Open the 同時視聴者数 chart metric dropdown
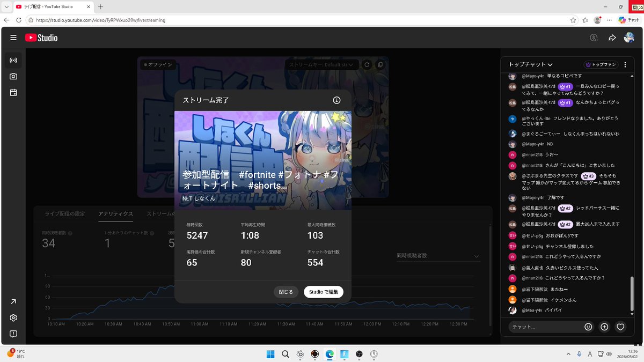The width and height of the screenshot is (644, 362). 437,256
